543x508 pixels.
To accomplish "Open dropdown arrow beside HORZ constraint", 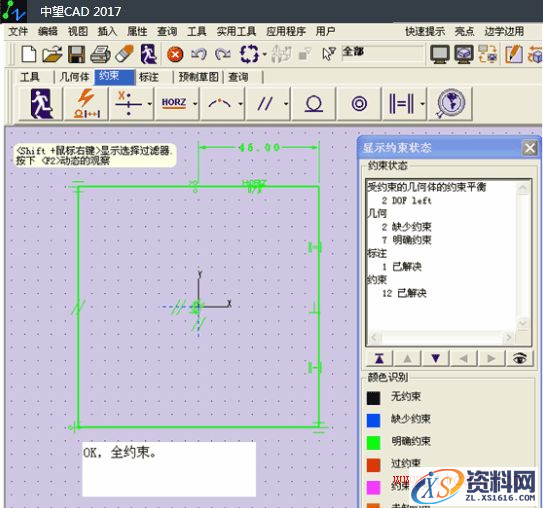I will [195, 104].
